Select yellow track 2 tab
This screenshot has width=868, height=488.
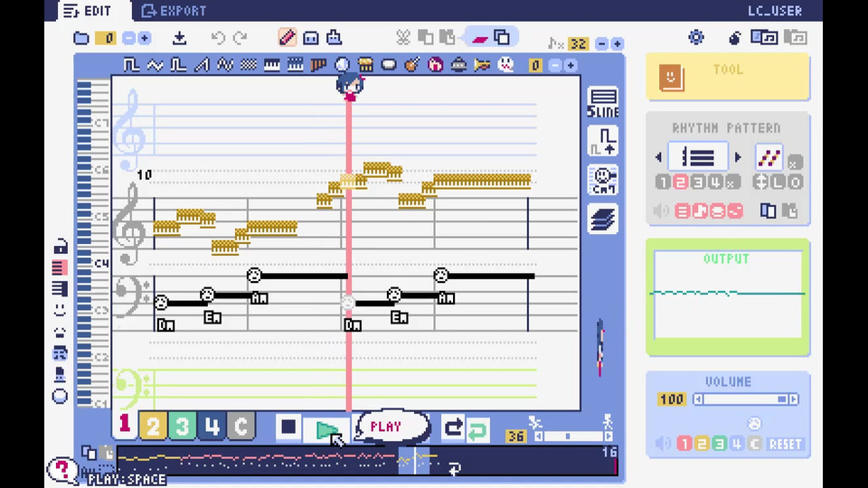pyautogui.click(x=153, y=426)
